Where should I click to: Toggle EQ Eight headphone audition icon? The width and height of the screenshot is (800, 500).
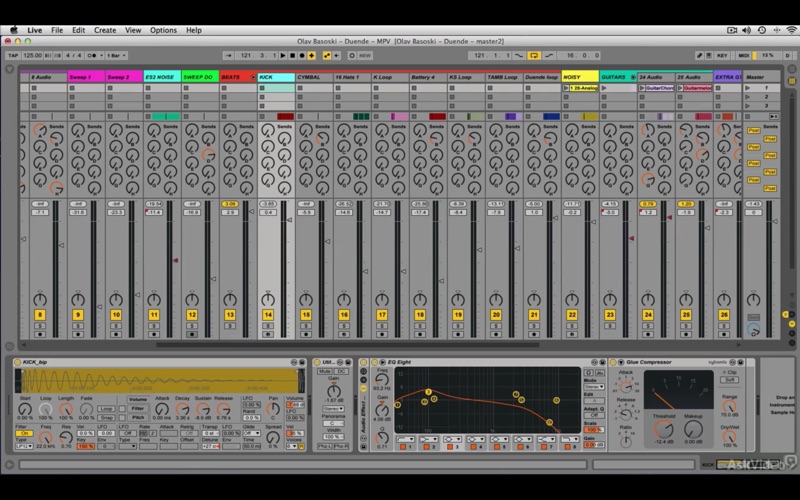point(589,372)
